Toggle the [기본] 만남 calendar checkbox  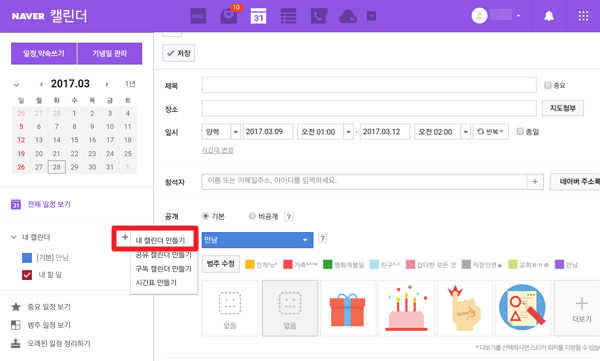[x=27, y=258]
